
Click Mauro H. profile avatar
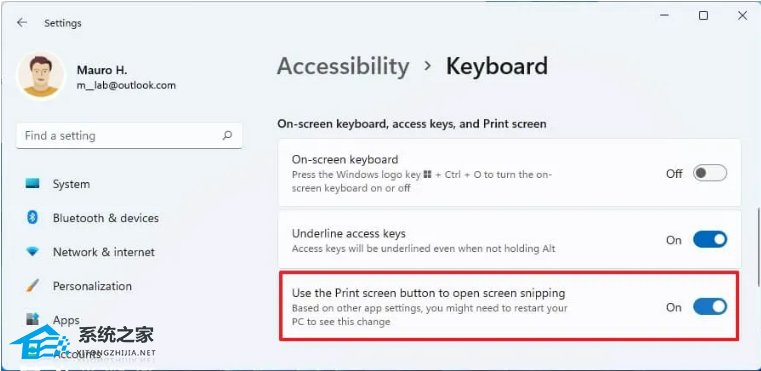click(41, 76)
